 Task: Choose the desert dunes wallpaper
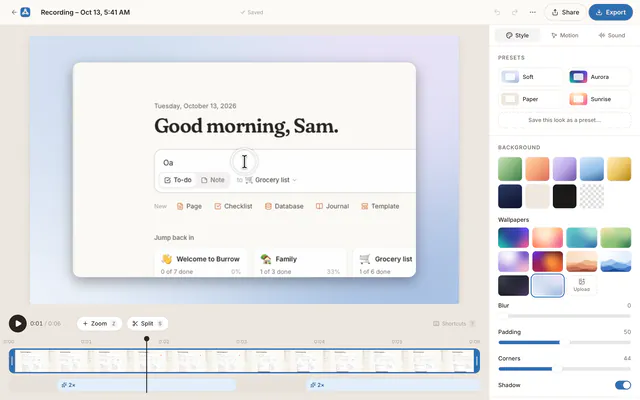coord(582,262)
